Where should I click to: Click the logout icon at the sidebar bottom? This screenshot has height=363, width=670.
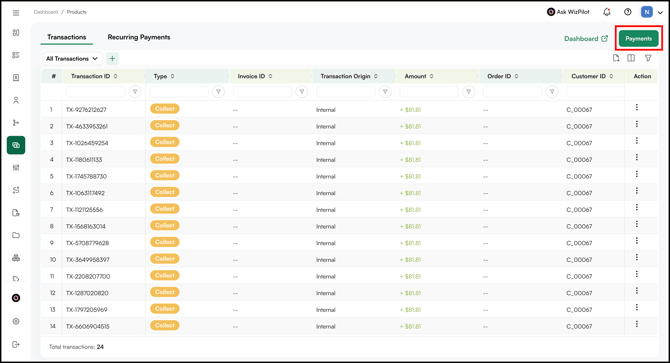16,345
